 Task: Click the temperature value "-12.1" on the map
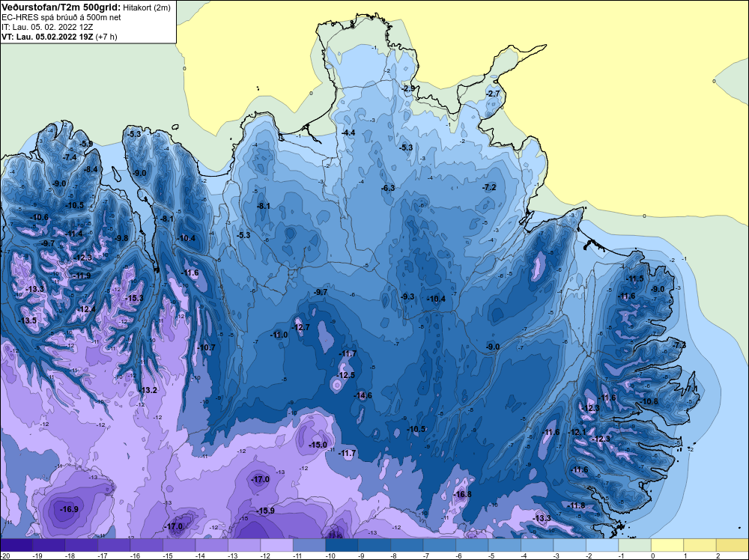click(577, 432)
